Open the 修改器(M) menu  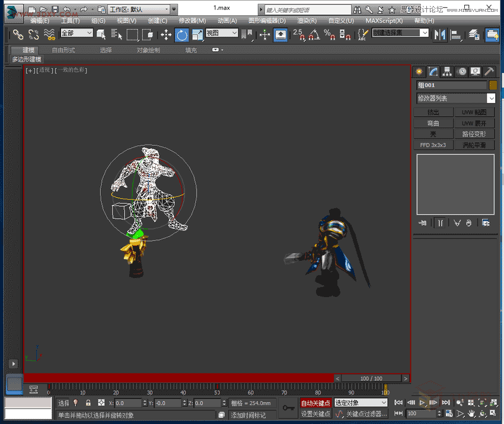point(192,20)
